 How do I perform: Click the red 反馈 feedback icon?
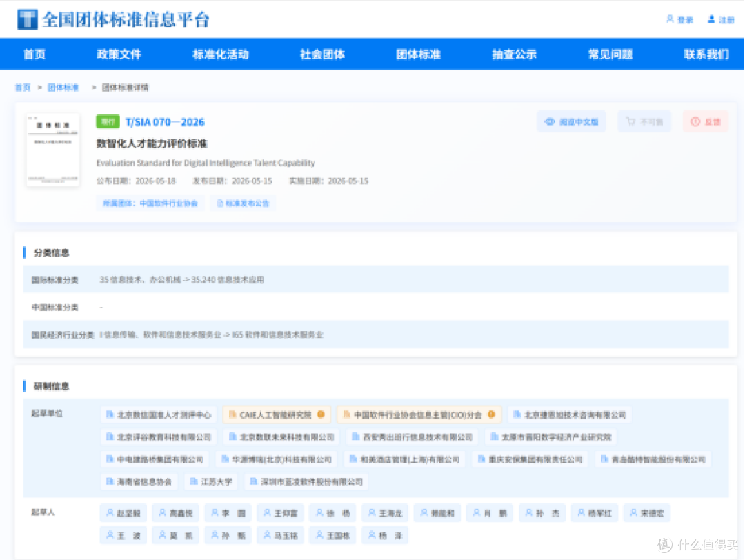(x=695, y=121)
